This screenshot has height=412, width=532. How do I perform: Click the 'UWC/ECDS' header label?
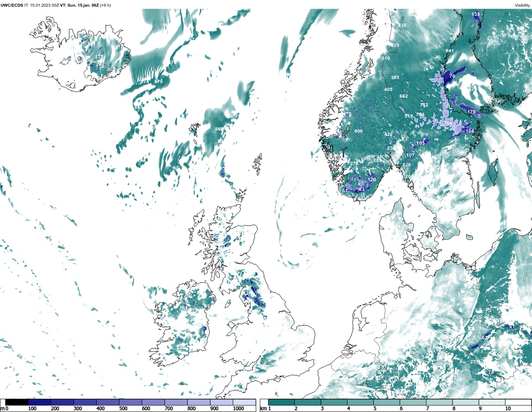(12, 5)
